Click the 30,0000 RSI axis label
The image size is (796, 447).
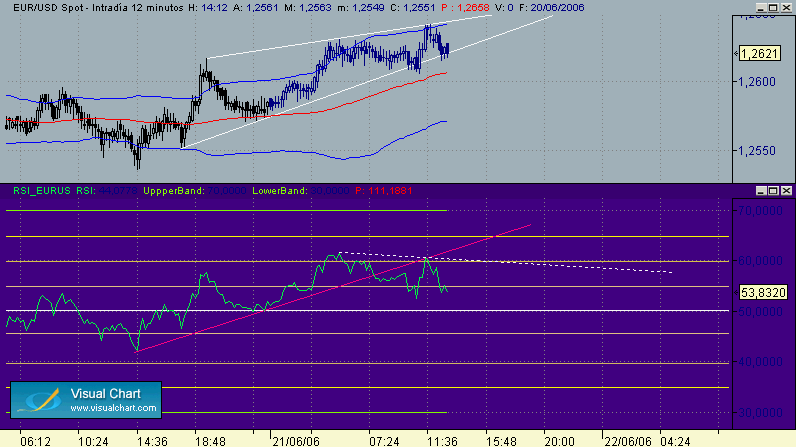coord(760,412)
